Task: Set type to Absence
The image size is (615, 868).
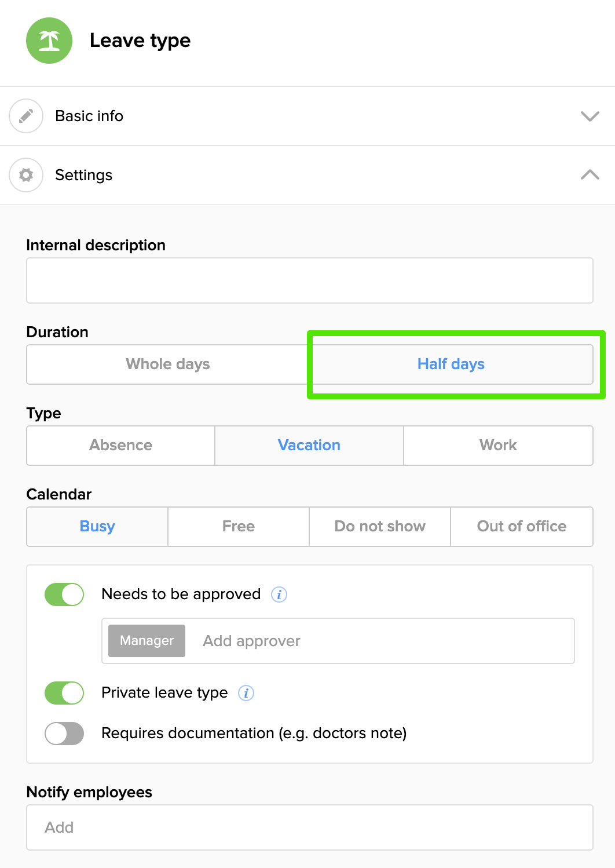Action: pos(121,446)
